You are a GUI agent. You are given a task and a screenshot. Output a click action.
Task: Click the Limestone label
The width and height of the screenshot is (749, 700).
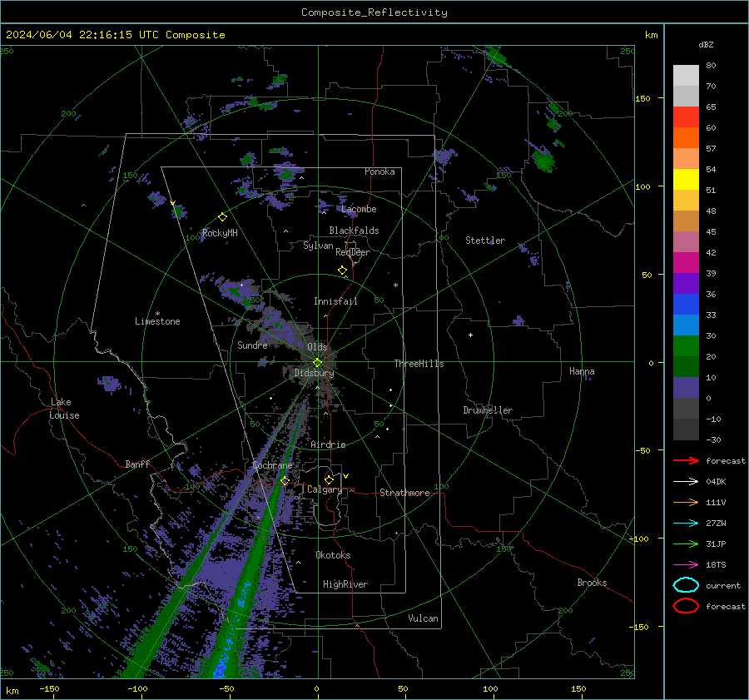pos(157,321)
